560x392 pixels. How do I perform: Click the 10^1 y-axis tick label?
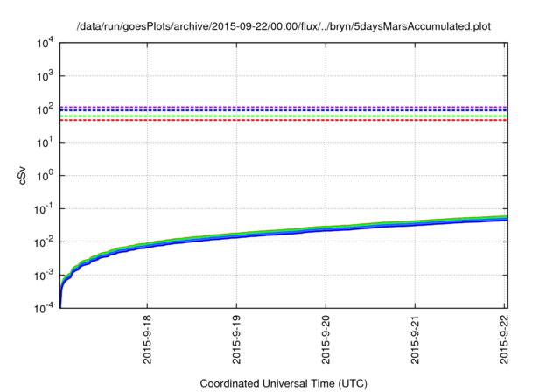click(x=45, y=143)
